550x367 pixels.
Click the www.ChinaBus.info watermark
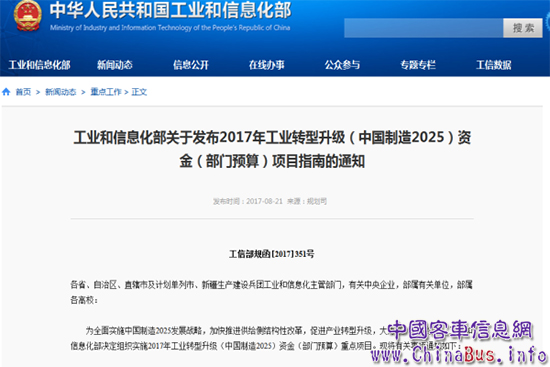click(459, 354)
